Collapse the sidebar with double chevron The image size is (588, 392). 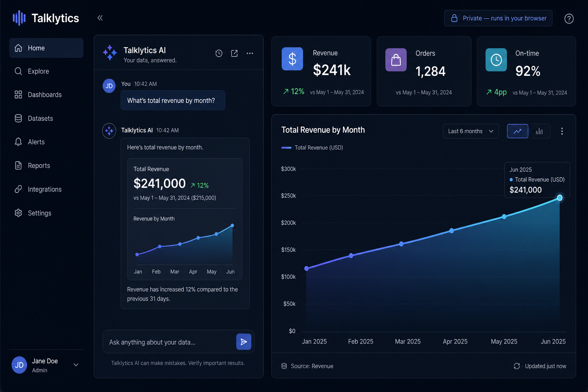100,18
